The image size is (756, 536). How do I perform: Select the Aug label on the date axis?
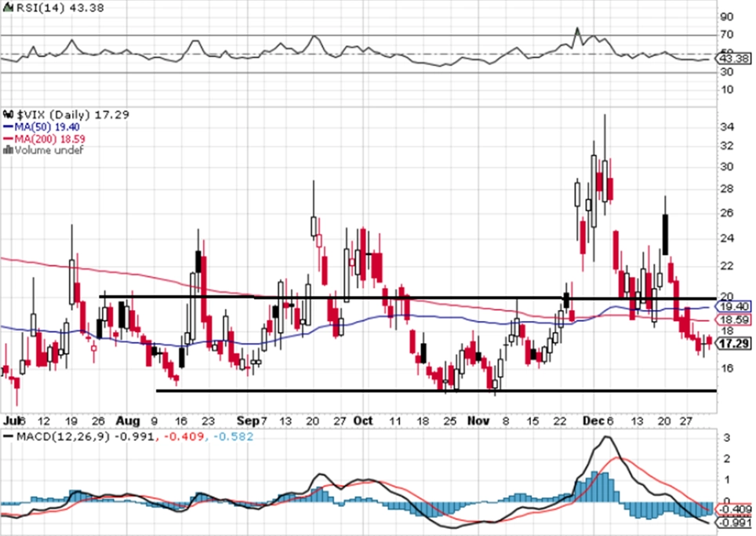[128, 421]
